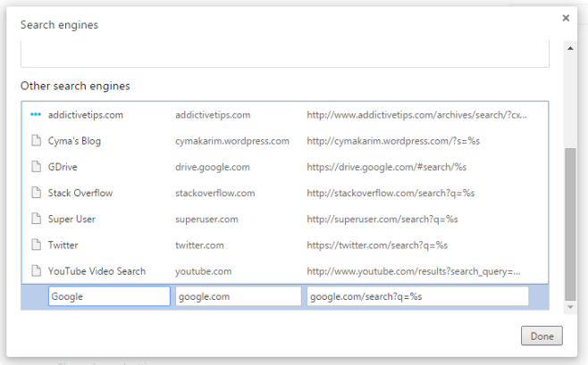
Task: Click the twitter.com/search?q=%s URL
Action: coord(377,245)
